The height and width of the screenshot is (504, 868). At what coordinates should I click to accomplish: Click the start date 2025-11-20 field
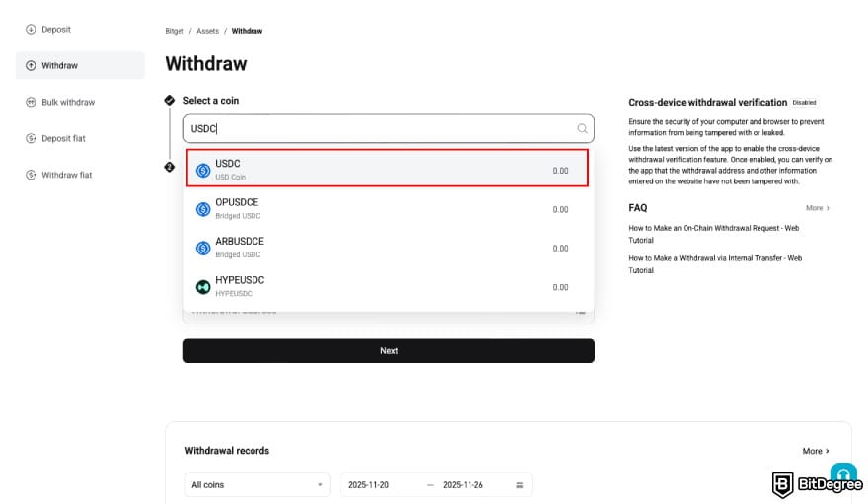pyautogui.click(x=368, y=485)
